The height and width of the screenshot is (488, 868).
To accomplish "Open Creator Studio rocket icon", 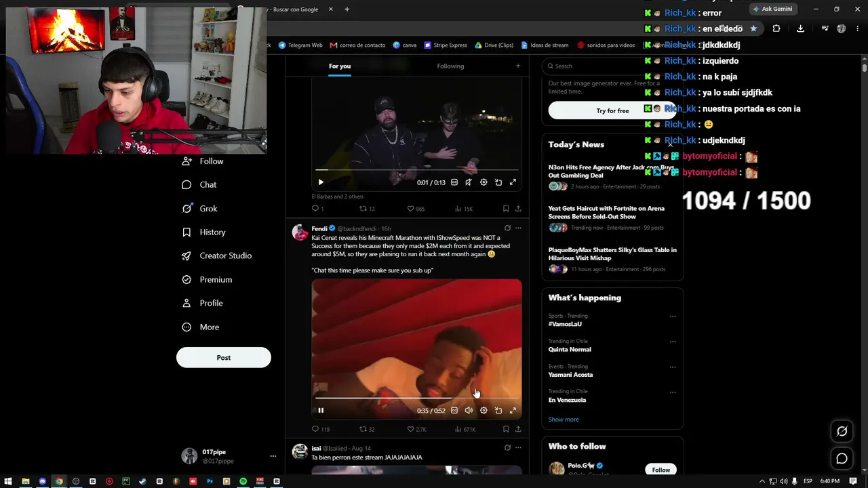I will [186, 256].
